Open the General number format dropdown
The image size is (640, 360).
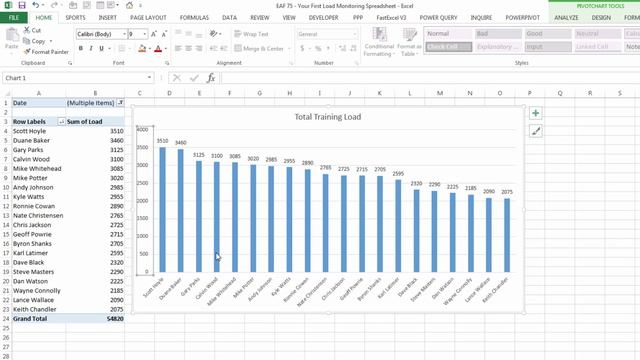(x=354, y=34)
